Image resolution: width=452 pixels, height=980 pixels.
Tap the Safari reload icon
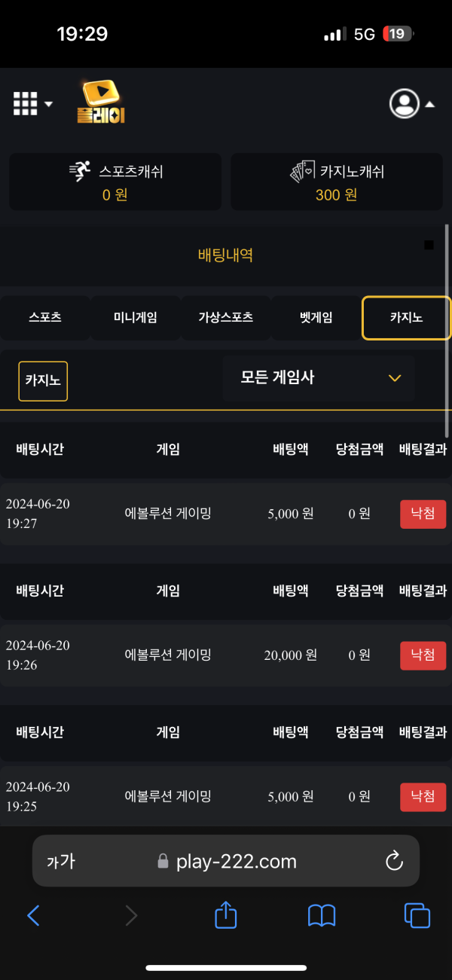[x=394, y=862]
